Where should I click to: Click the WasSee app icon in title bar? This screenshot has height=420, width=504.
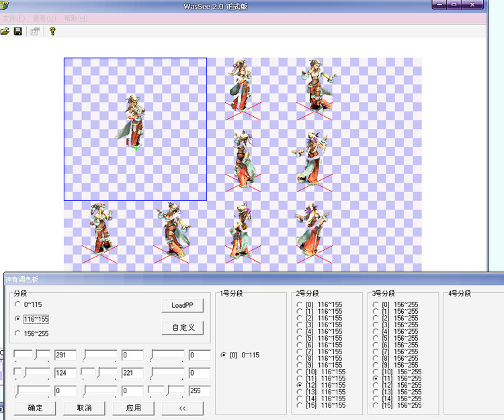pyautogui.click(x=4, y=5)
